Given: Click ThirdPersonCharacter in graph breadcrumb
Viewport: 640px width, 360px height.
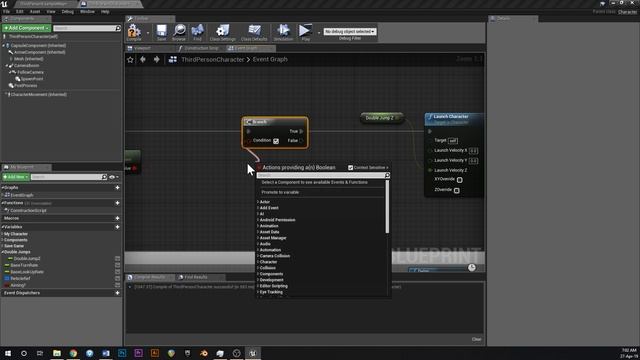Looking at the screenshot, I should click(x=213, y=60).
